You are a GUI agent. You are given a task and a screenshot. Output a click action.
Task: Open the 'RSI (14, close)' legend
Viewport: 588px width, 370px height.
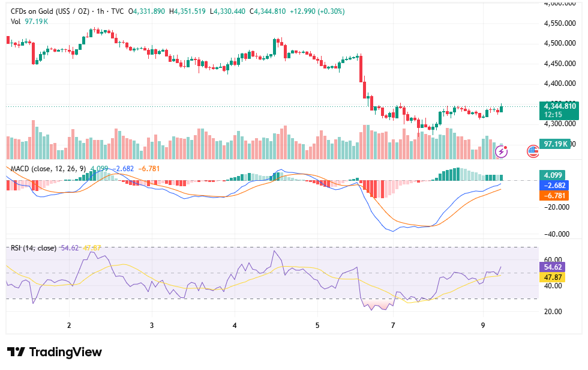34,248
